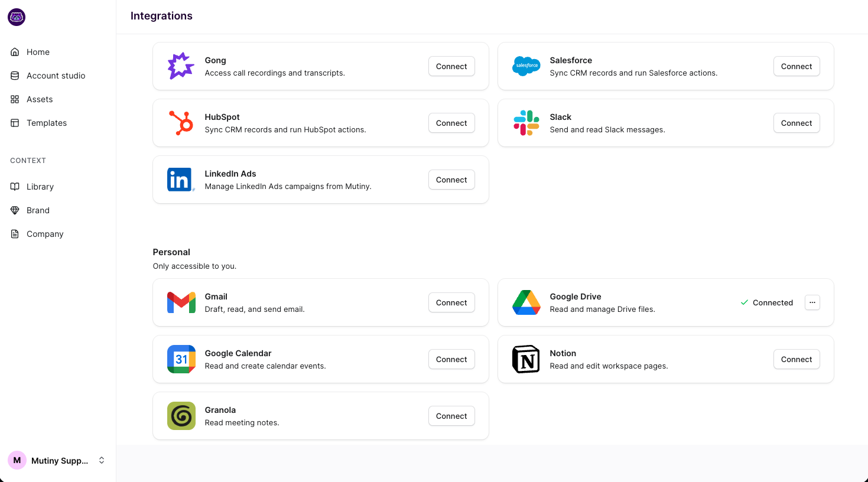Image resolution: width=868 pixels, height=482 pixels.
Task: Click 'Read and manage Drive files.' description
Action: (x=603, y=310)
